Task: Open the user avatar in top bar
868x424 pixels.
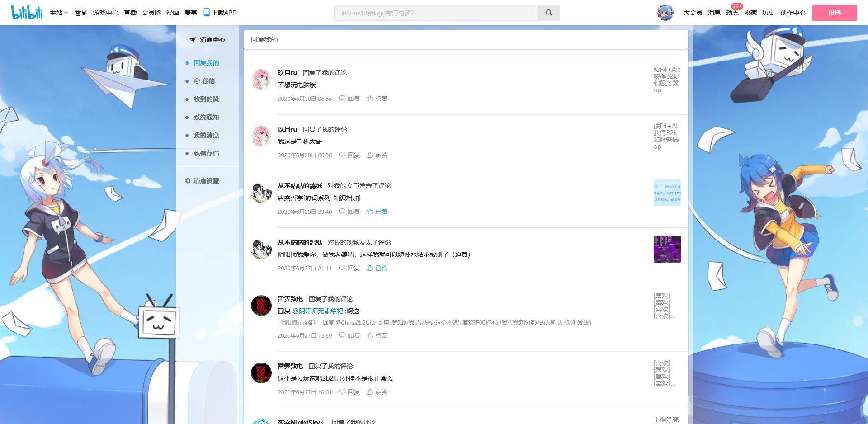Action: (x=665, y=13)
